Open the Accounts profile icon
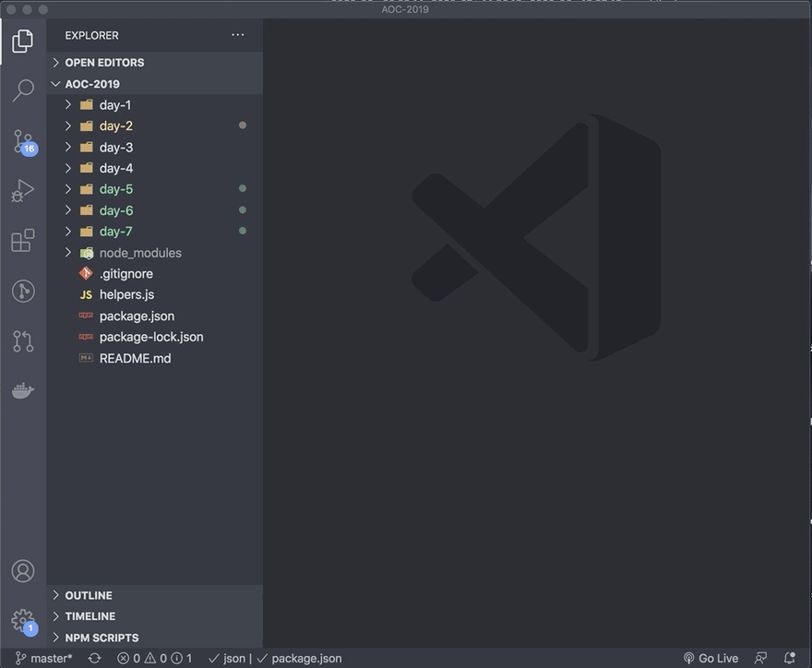Image resolution: width=812 pixels, height=668 pixels. (x=23, y=571)
